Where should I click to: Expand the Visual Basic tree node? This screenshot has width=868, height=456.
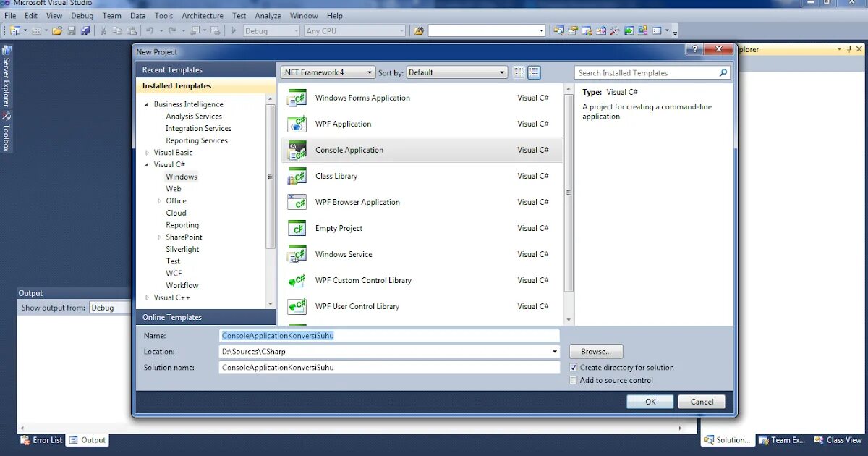point(147,153)
